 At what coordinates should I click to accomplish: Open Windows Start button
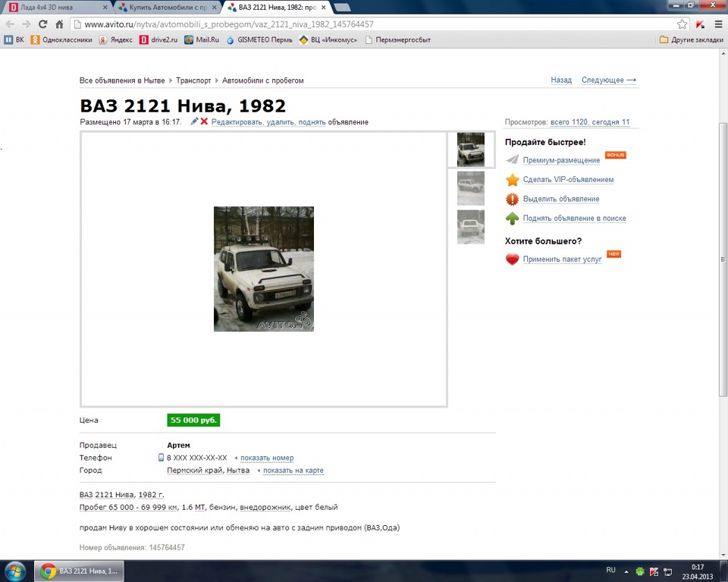(15, 571)
